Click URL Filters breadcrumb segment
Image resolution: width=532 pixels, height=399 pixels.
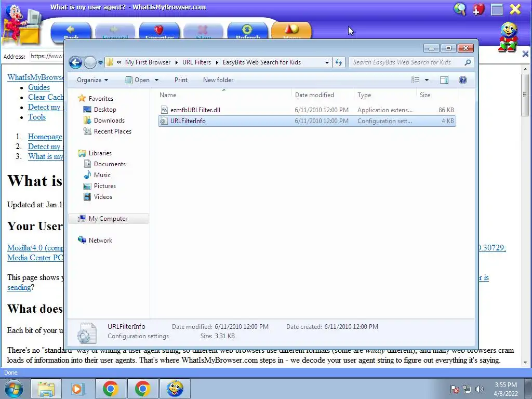196,62
